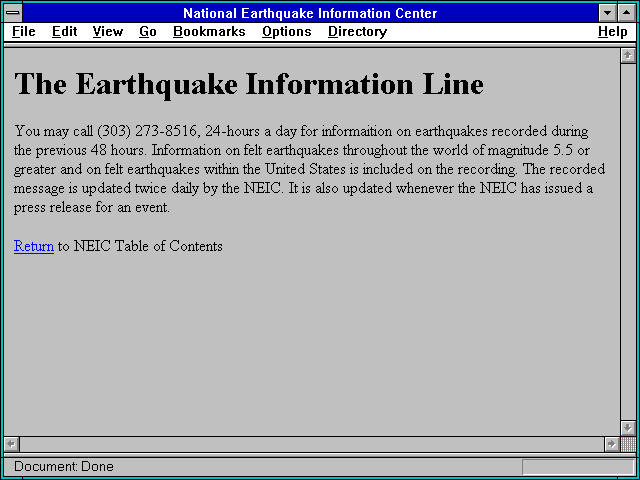Open the Edit menu
Viewport: 640px width, 480px height.
pyautogui.click(x=64, y=31)
